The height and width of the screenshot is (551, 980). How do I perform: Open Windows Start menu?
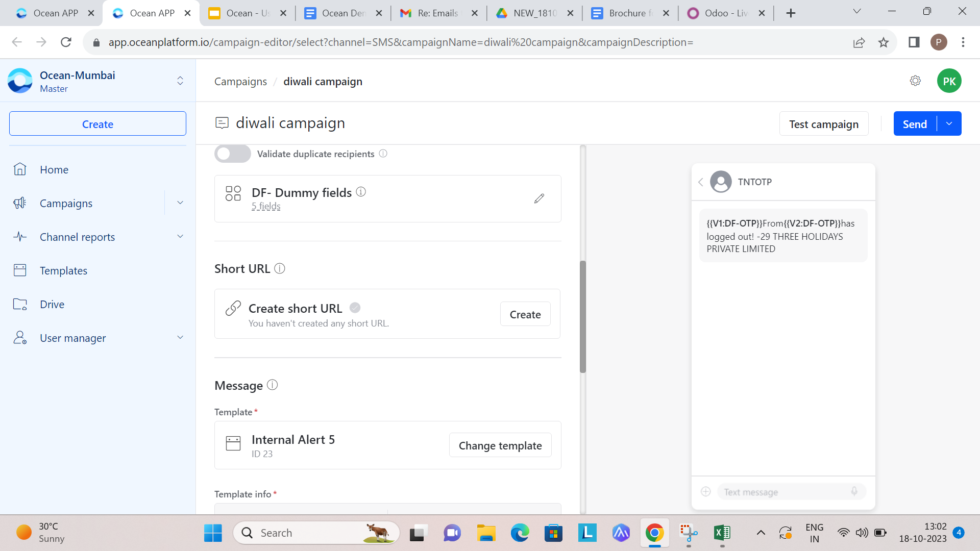213,533
